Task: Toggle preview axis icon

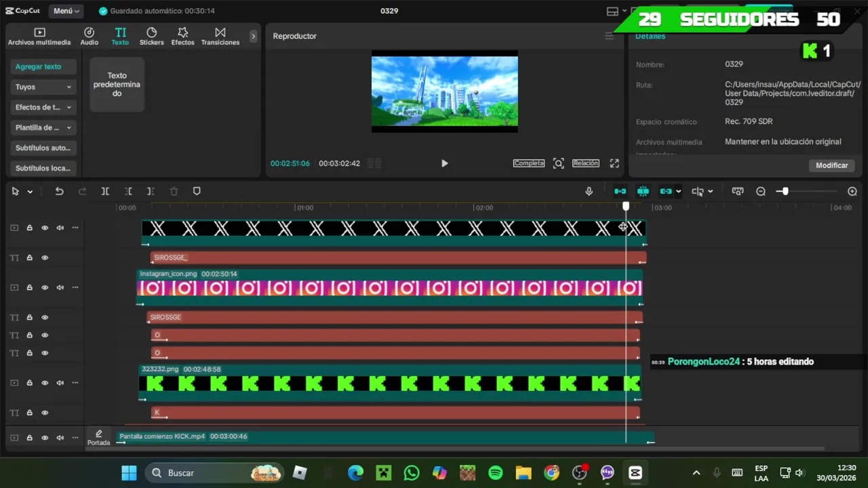Action: tap(698, 191)
